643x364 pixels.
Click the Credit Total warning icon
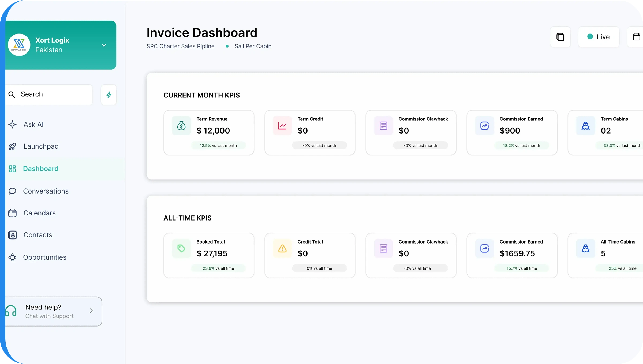click(282, 248)
